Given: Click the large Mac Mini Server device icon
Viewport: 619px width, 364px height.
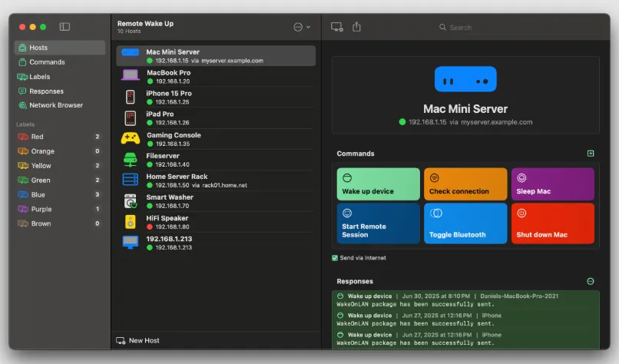Looking at the screenshot, I should pyautogui.click(x=465, y=79).
